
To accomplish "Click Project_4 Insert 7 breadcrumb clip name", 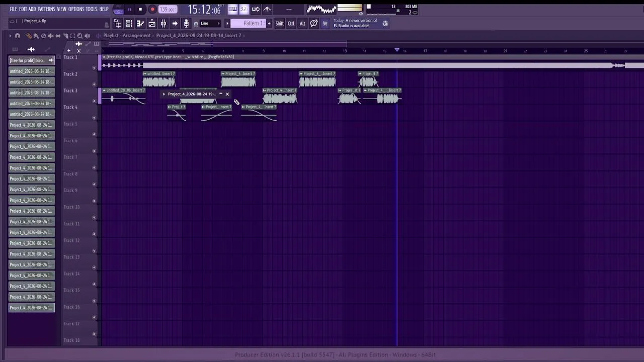I will [199, 36].
